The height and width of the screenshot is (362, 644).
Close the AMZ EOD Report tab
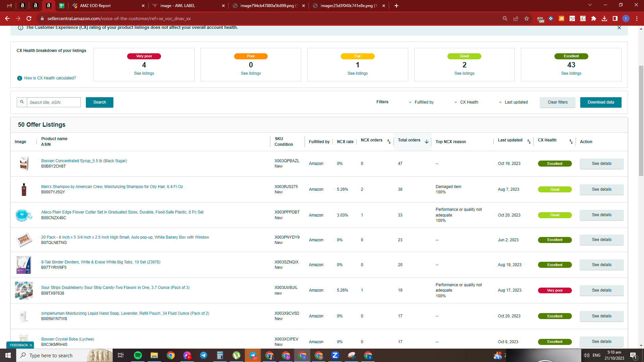[143, 6]
